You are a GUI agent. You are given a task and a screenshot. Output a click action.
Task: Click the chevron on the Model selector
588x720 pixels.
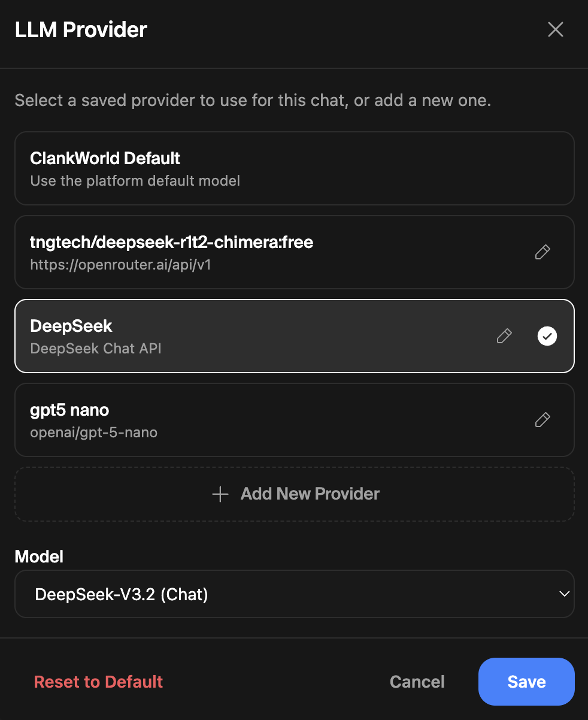(563, 594)
